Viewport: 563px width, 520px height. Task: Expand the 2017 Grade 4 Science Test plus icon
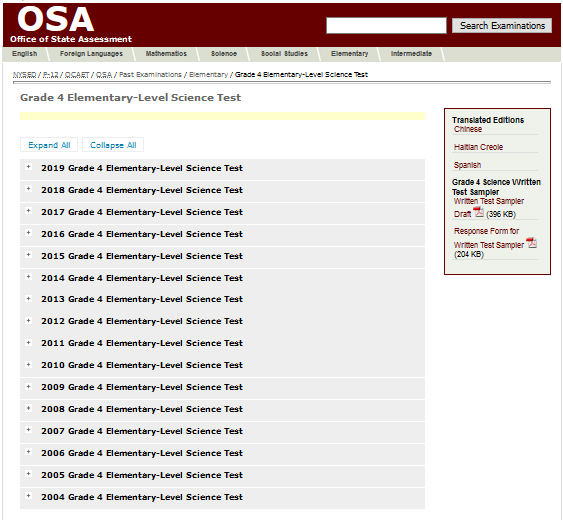coord(28,210)
